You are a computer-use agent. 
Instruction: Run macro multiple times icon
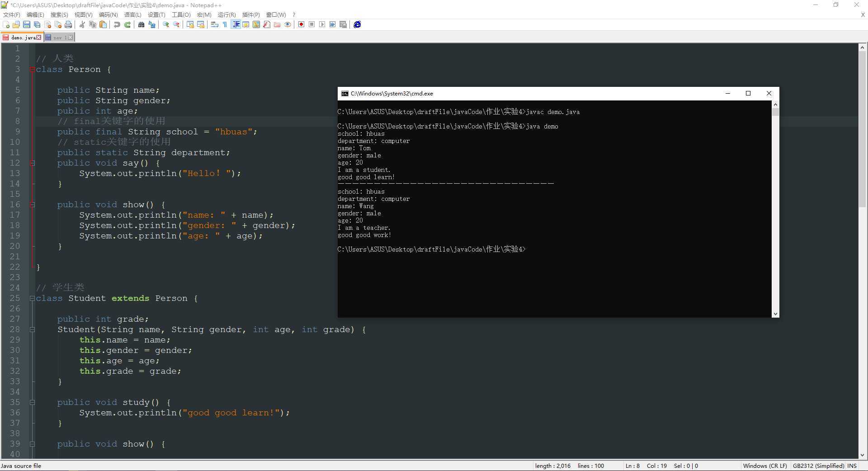click(333, 24)
